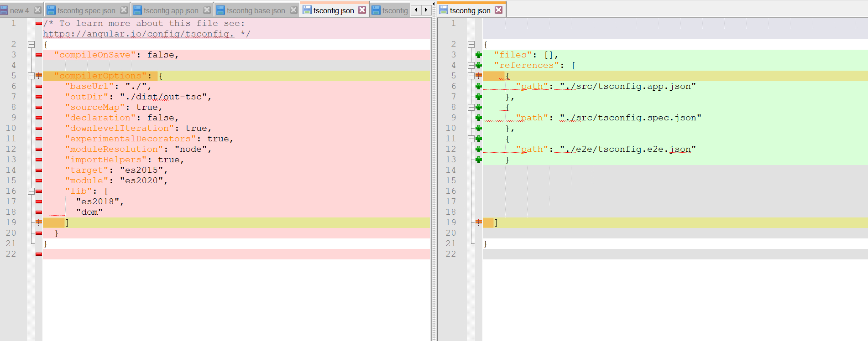
Task: Open the new 4 tab
Action: pos(19,10)
